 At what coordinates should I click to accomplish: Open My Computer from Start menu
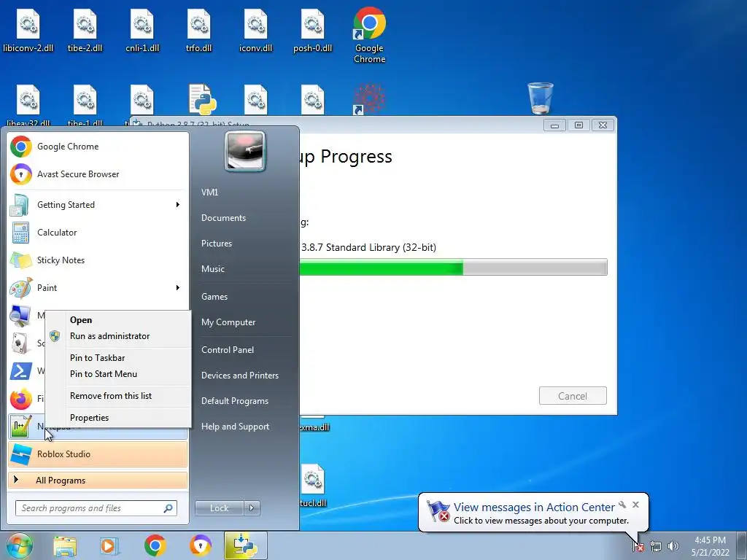tap(228, 322)
